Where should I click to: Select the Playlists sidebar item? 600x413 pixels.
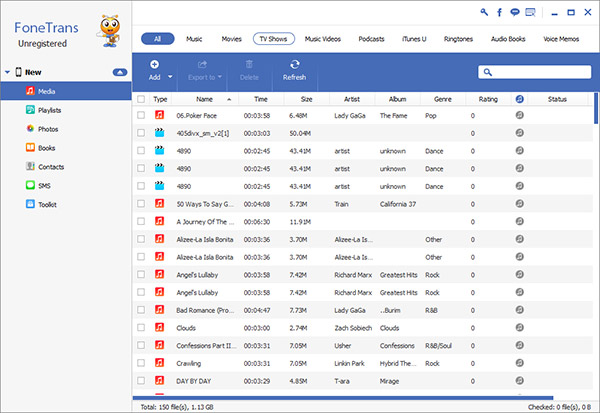tap(50, 110)
